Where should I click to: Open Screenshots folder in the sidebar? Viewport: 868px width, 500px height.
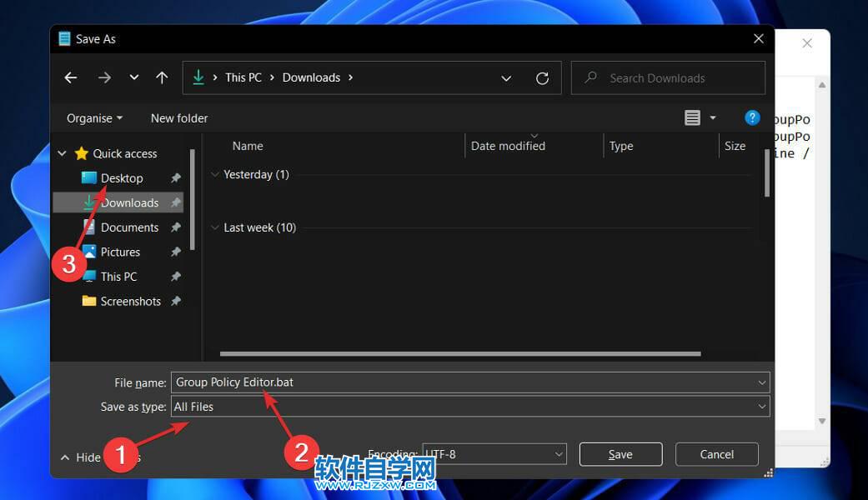click(x=131, y=301)
